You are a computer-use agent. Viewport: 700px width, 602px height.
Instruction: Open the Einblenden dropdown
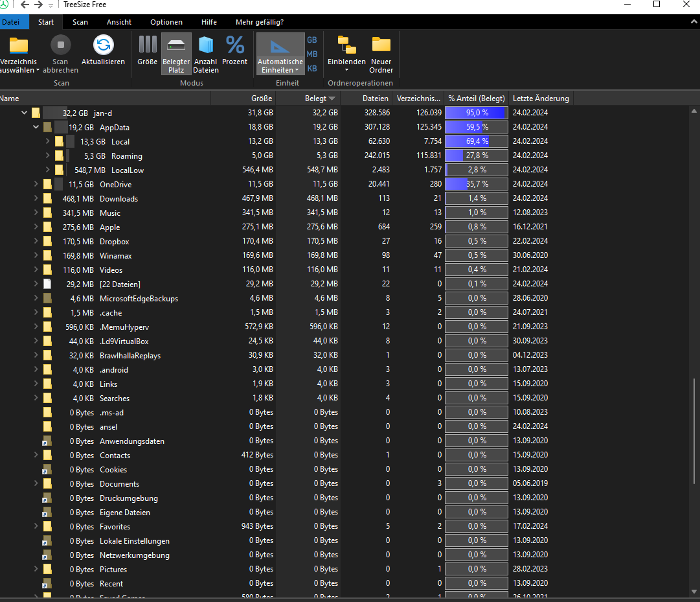pyautogui.click(x=346, y=54)
